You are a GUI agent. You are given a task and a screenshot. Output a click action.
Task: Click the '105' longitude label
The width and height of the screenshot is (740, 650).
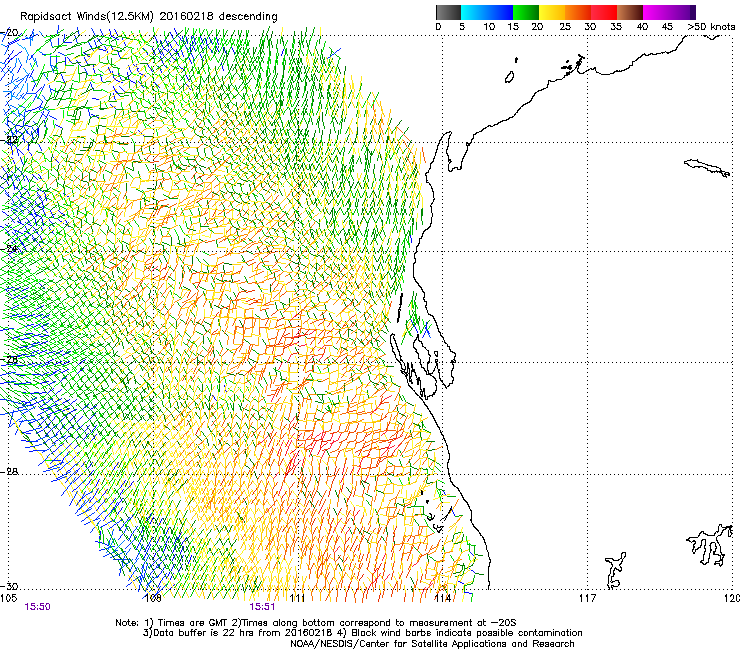8,598
